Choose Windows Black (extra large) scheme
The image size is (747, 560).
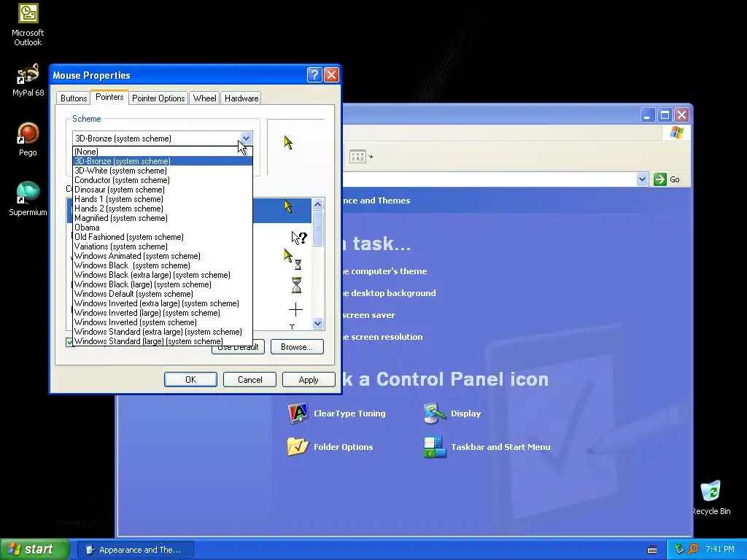(x=163, y=275)
